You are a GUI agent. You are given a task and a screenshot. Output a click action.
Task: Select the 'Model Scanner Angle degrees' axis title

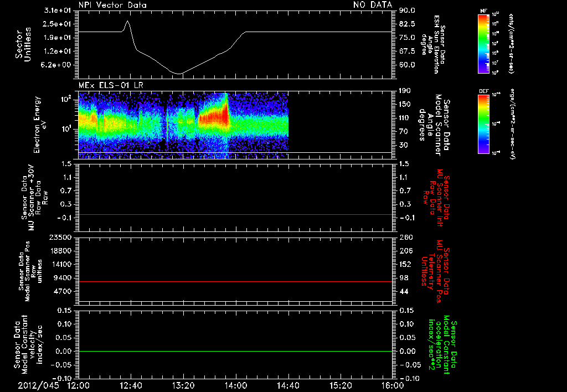(434, 125)
